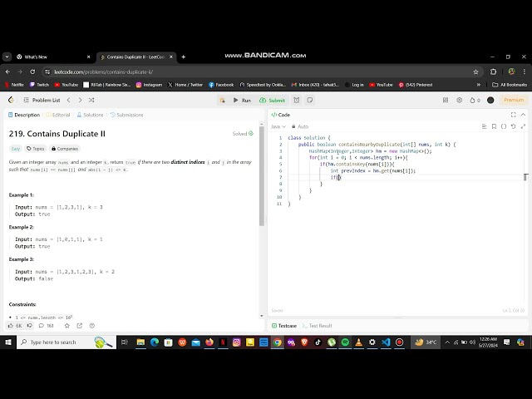The width and height of the screenshot is (532, 399).
Task: Open browser extensions puzzle icon
Action: point(493,72)
